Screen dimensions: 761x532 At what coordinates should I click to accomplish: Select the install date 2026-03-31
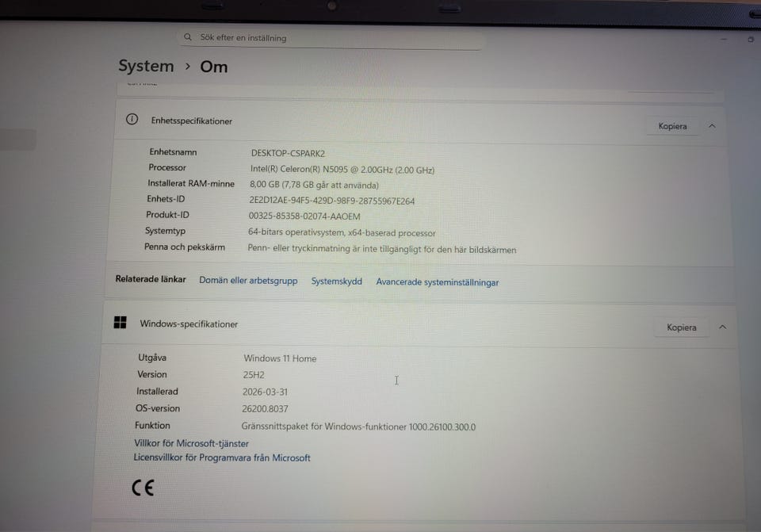pyautogui.click(x=265, y=392)
